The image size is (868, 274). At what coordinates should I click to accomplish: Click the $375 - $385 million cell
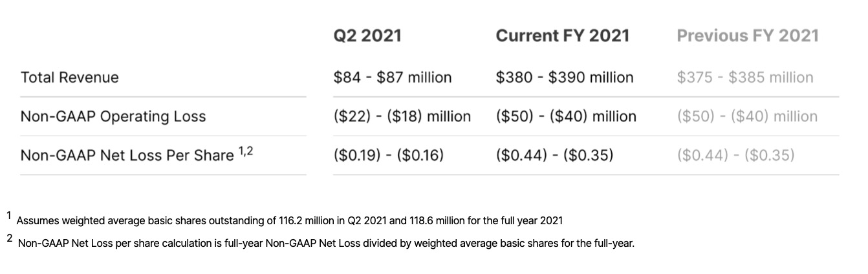(745, 78)
